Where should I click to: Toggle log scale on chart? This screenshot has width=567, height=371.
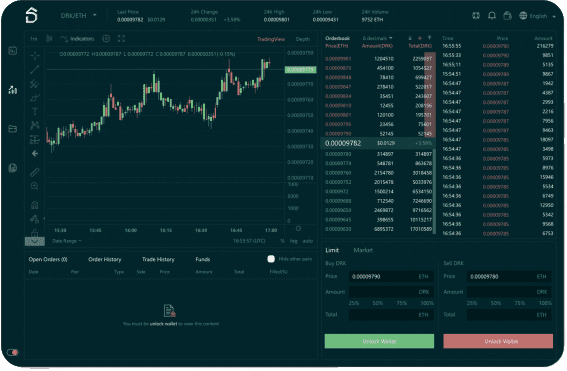[293, 241]
